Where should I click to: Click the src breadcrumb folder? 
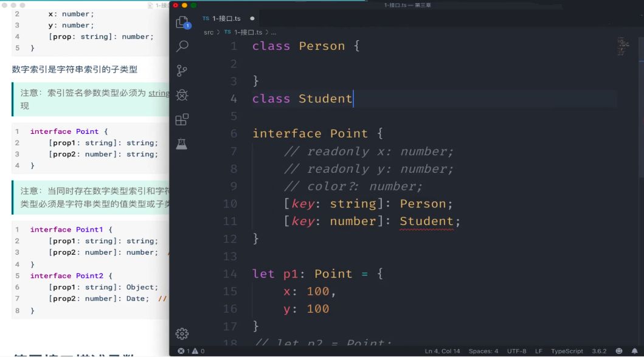(x=209, y=32)
